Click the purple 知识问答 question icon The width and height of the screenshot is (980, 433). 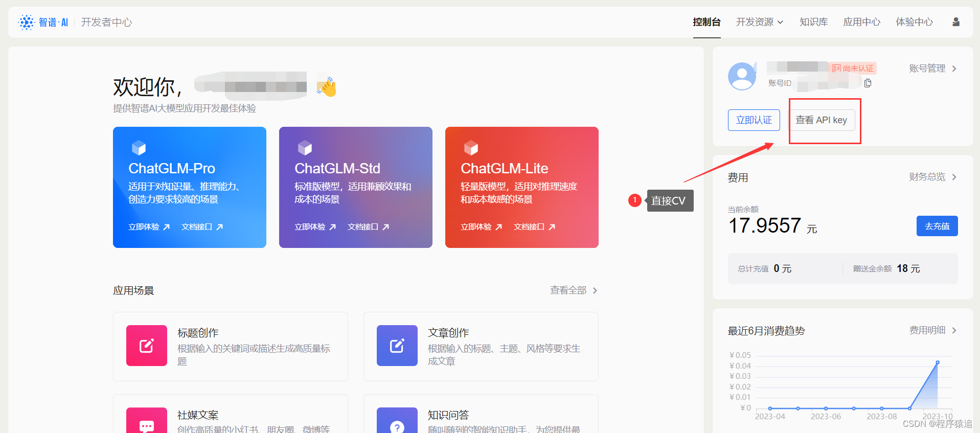[x=397, y=420]
